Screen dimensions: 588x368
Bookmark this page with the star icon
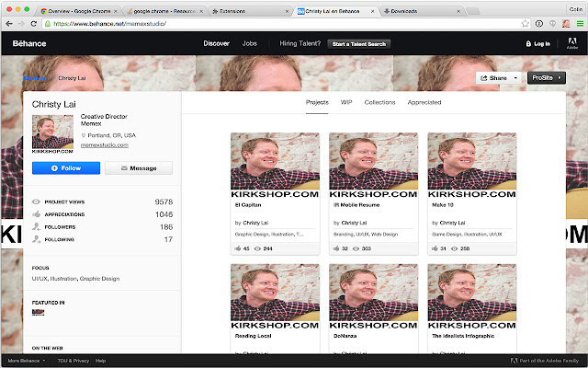click(x=525, y=24)
